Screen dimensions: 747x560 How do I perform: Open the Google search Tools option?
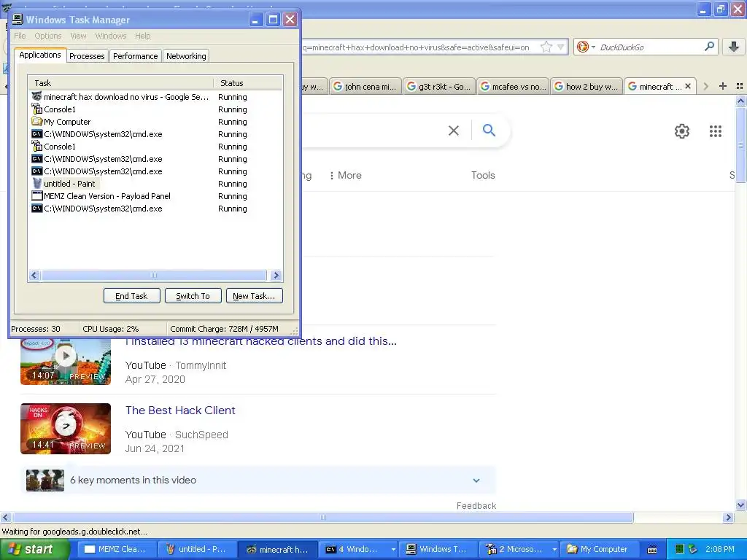click(x=483, y=175)
